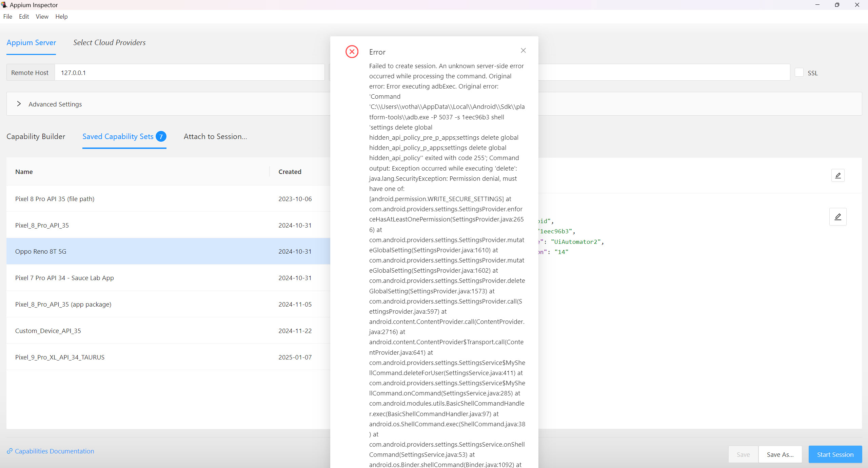Click the Start Session button
The height and width of the screenshot is (468, 868).
pyautogui.click(x=835, y=454)
